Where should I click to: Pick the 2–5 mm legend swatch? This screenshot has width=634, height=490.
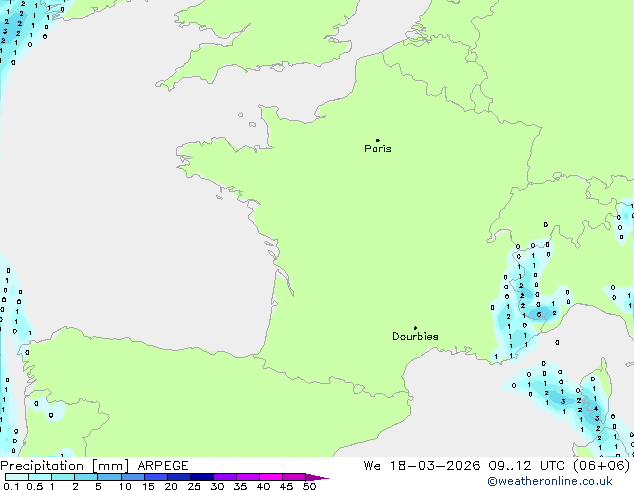click(86, 477)
